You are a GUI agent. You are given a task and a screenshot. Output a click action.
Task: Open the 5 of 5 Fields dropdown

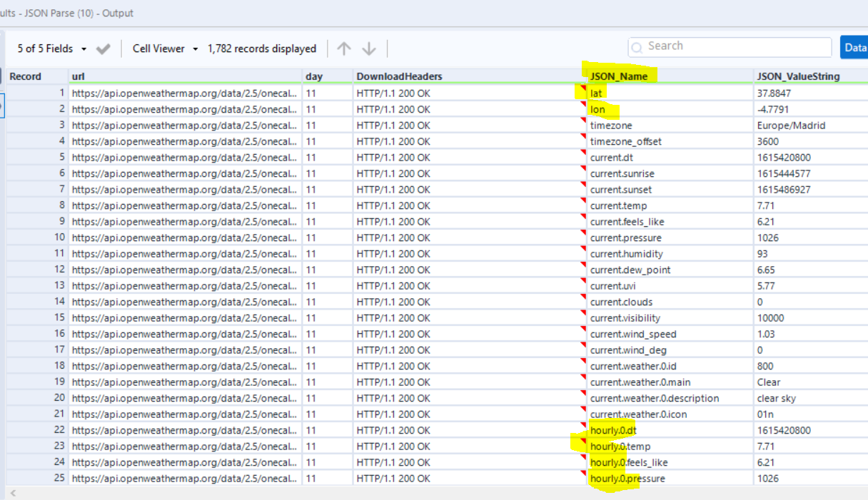52,49
